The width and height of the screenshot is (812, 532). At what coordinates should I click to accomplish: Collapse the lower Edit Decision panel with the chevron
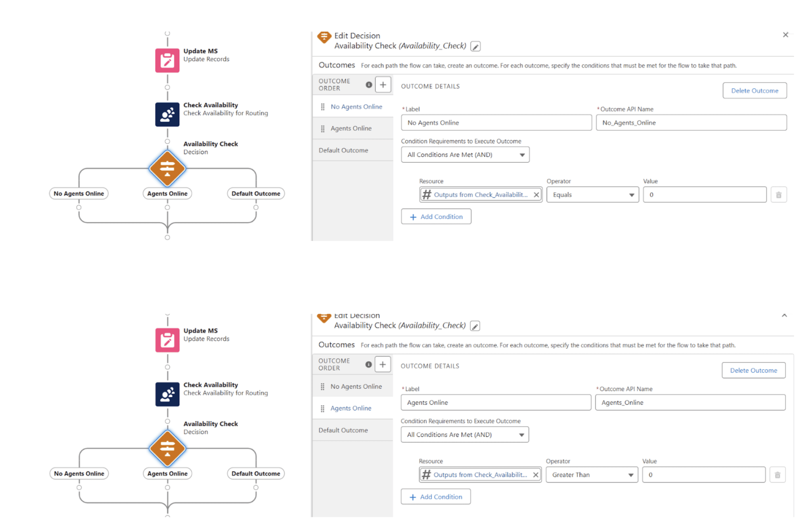click(784, 316)
